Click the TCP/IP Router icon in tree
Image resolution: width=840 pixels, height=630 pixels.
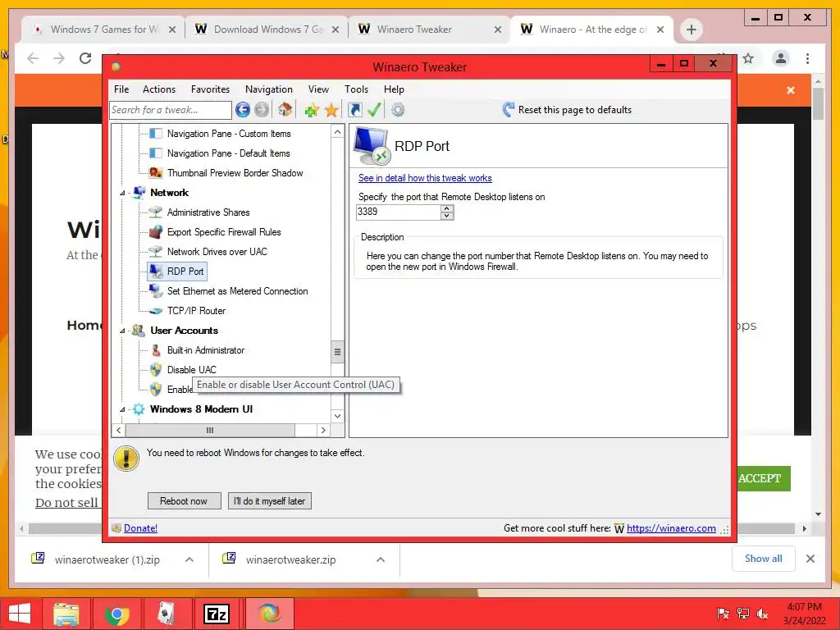coord(155,311)
